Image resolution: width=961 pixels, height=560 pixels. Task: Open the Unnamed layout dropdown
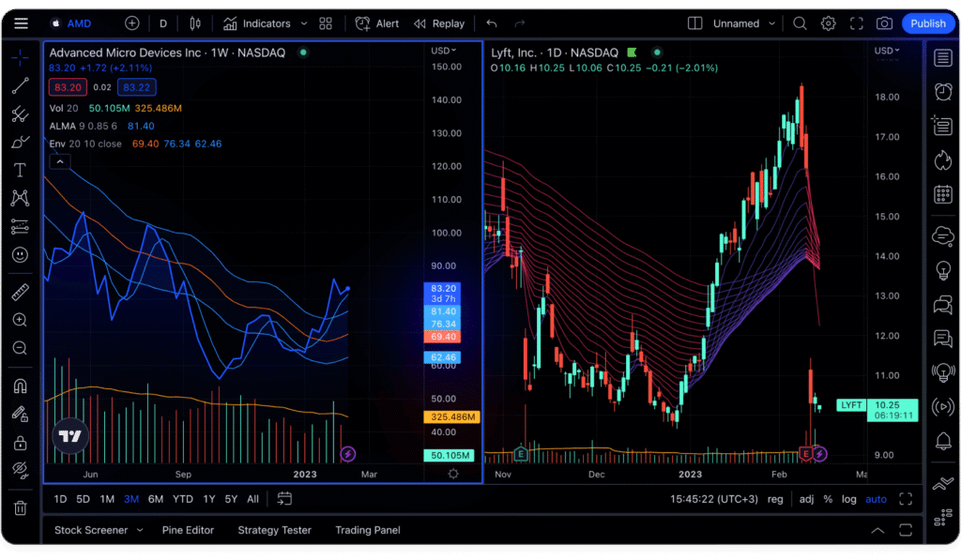pyautogui.click(x=744, y=23)
